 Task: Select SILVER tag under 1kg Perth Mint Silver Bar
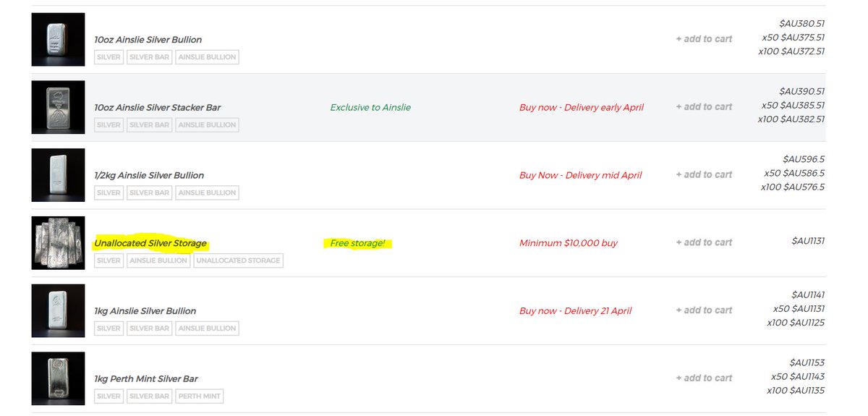tap(109, 396)
